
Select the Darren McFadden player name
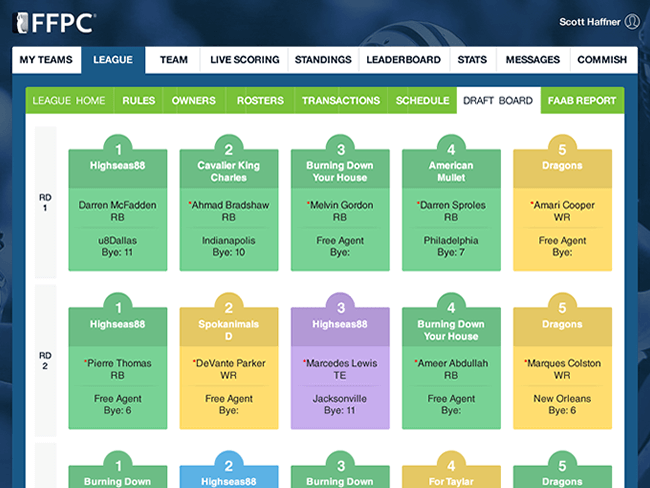pos(118,205)
